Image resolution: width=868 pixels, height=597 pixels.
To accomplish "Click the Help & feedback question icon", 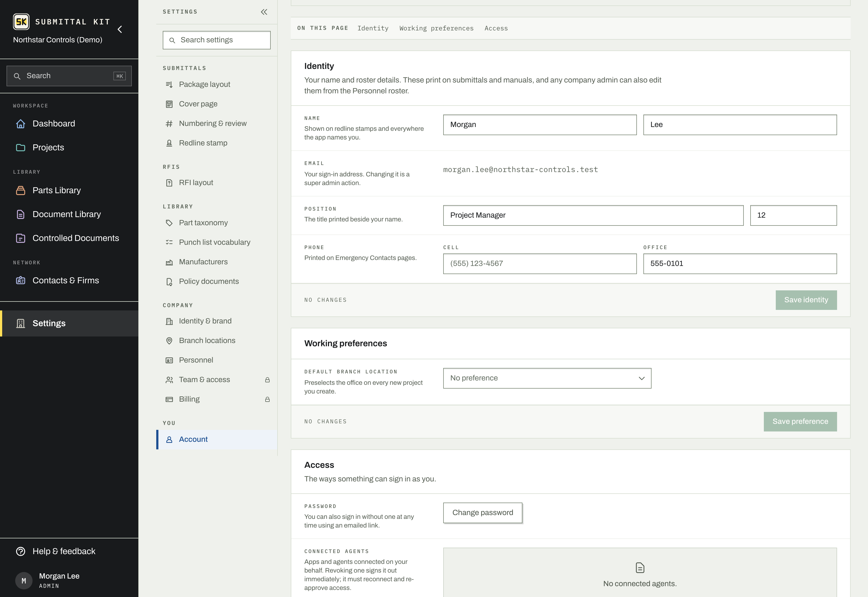I will click(x=21, y=551).
